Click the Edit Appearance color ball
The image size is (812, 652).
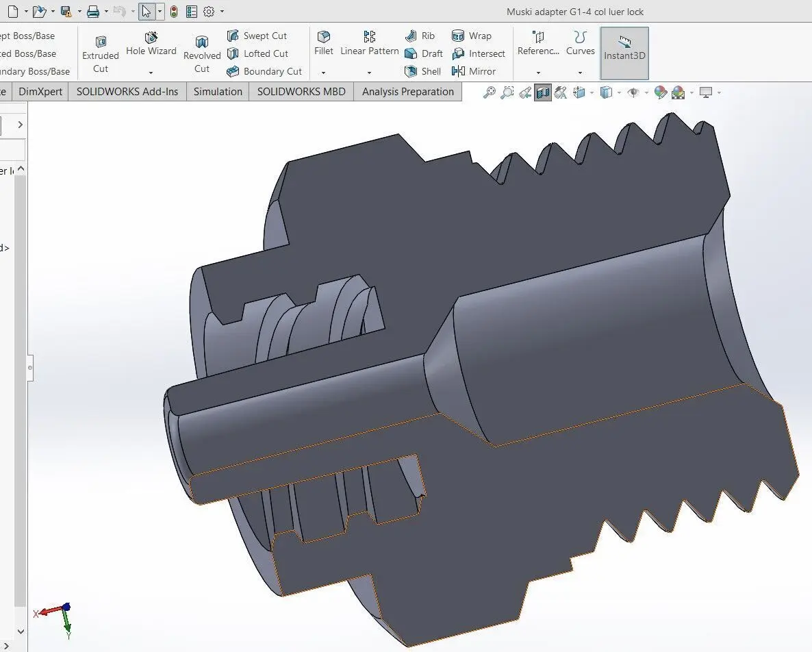(x=660, y=92)
